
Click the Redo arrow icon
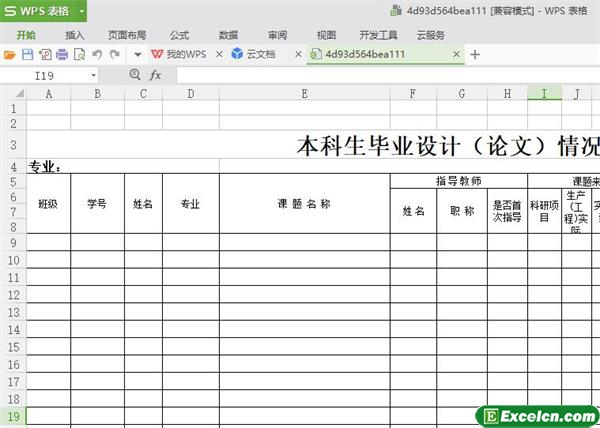(115, 54)
